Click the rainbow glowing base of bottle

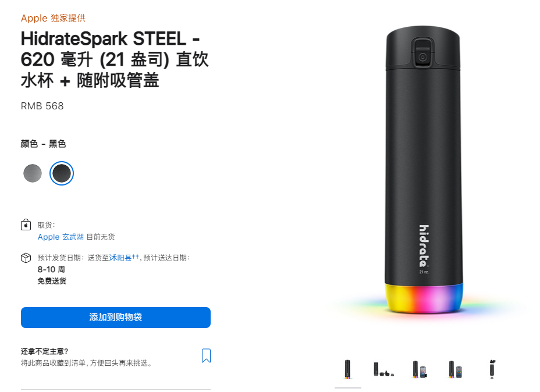click(x=424, y=299)
